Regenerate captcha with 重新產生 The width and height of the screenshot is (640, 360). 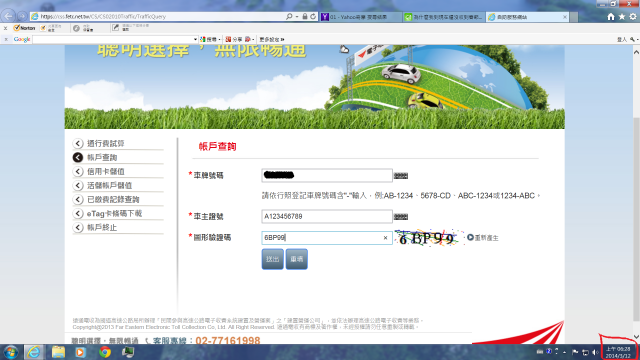point(482,238)
